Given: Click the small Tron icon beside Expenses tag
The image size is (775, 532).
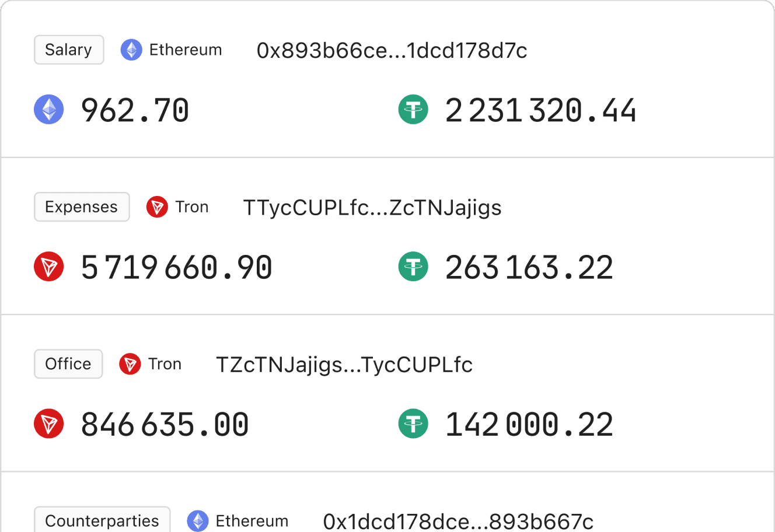Looking at the screenshot, I should point(157,207).
